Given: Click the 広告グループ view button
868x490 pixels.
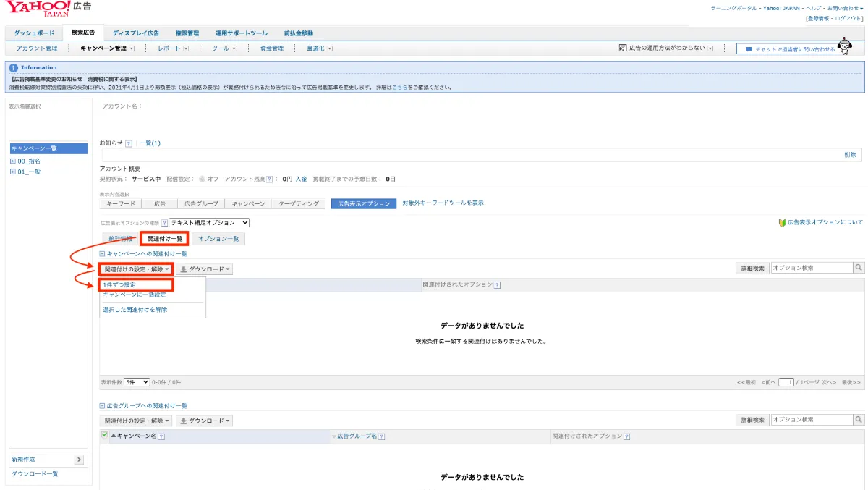Looking at the screenshot, I should coord(201,204).
